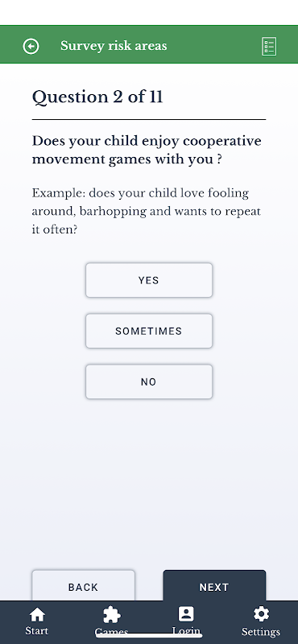Tap the Login profile icon
Screen dimensions: 298x644
pos(186,614)
